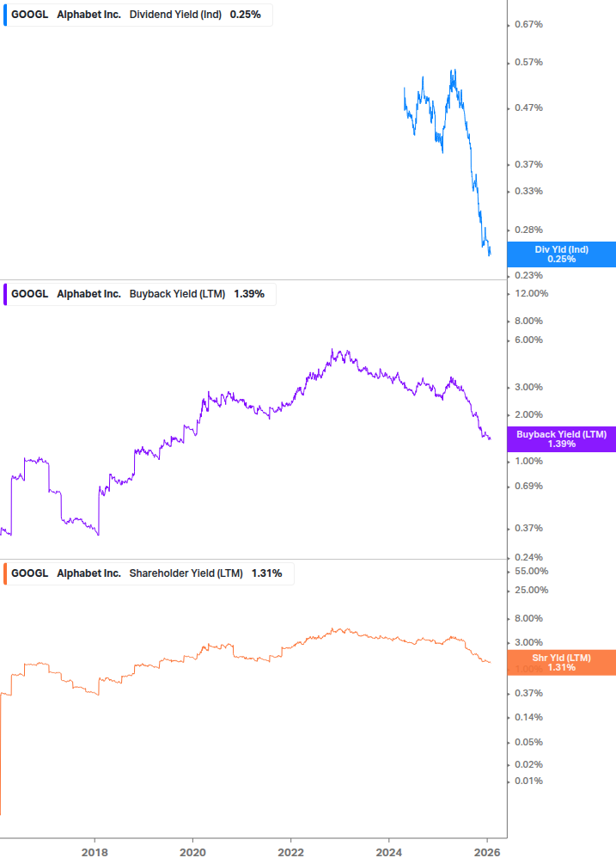Click the 12.00% label on the buyback yield axis

tap(530, 293)
